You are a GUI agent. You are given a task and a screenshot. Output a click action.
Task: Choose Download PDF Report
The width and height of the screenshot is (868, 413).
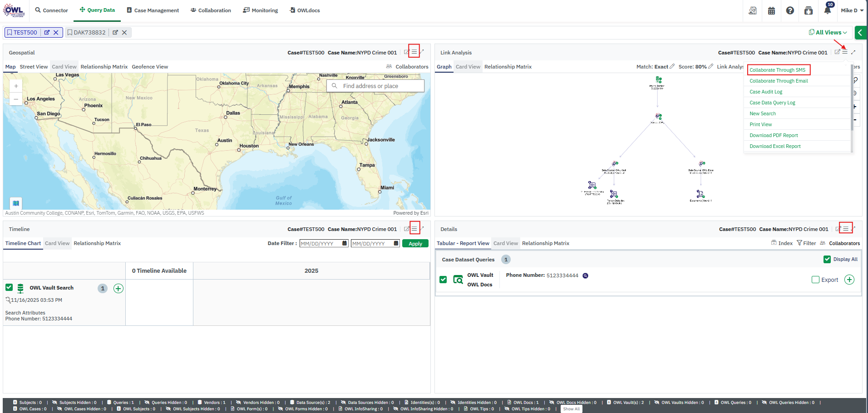click(774, 135)
